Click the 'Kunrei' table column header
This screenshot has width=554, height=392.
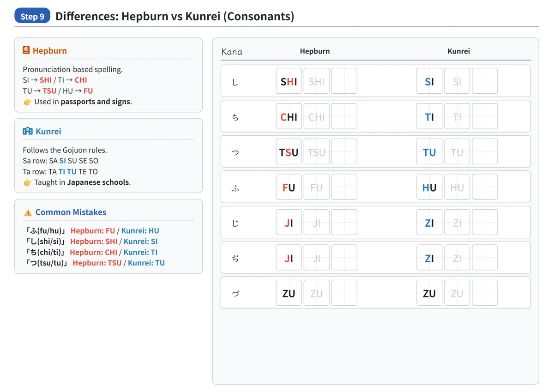pos(459,51)
